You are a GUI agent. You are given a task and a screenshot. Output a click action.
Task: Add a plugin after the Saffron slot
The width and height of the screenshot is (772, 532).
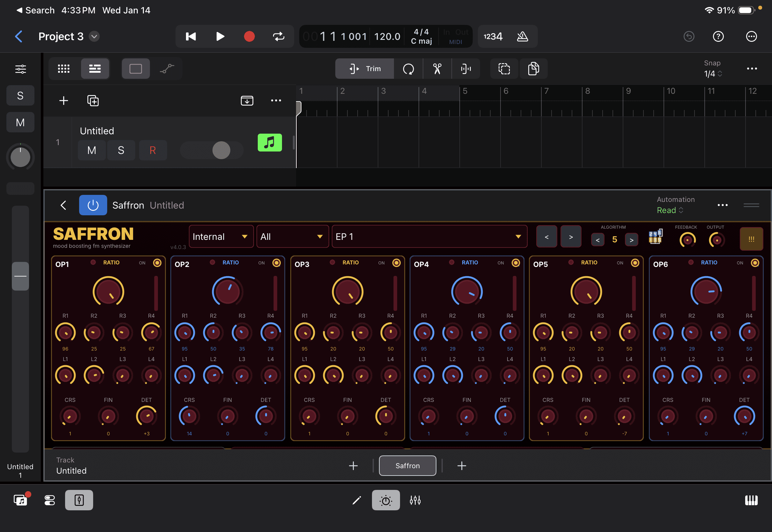point(462,466)
